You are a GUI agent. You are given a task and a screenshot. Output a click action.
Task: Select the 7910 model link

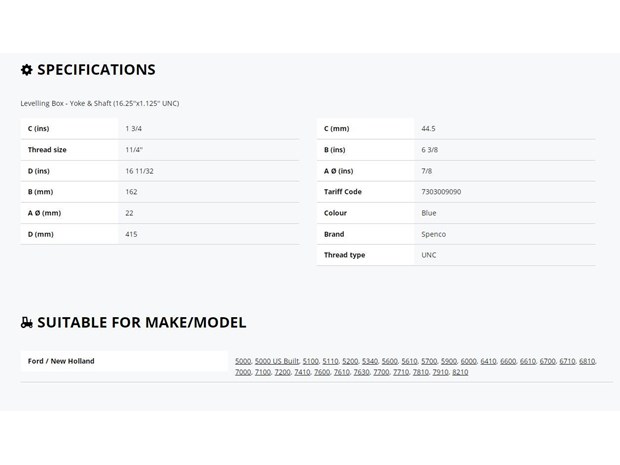click(x=440, y=372)
